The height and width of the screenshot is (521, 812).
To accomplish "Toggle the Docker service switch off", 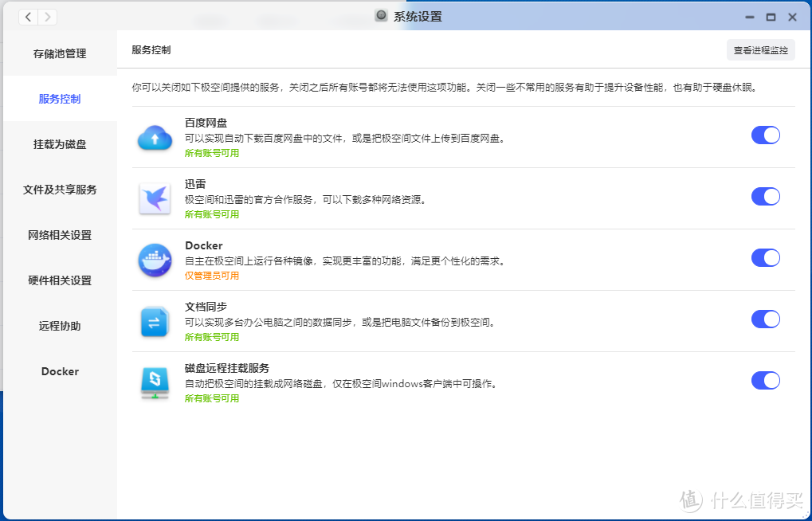I will (x=765, y=258).
